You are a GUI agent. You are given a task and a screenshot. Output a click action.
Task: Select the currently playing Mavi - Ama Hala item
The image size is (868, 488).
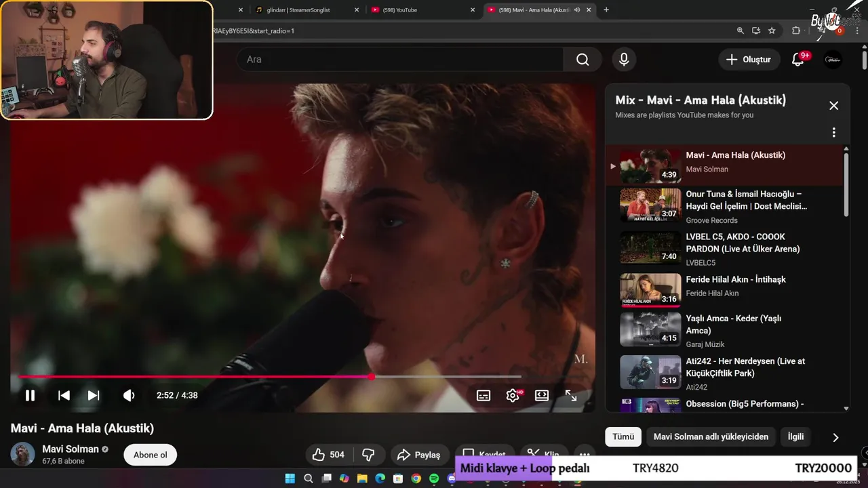click(x=723, y=165)
